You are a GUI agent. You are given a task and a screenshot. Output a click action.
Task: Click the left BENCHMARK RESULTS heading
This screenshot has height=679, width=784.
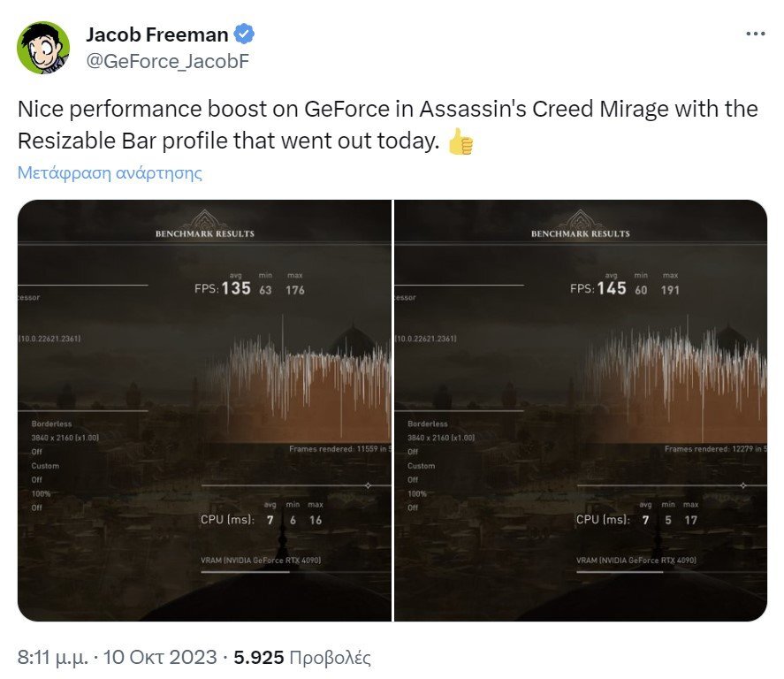click(x=205, y=233)
